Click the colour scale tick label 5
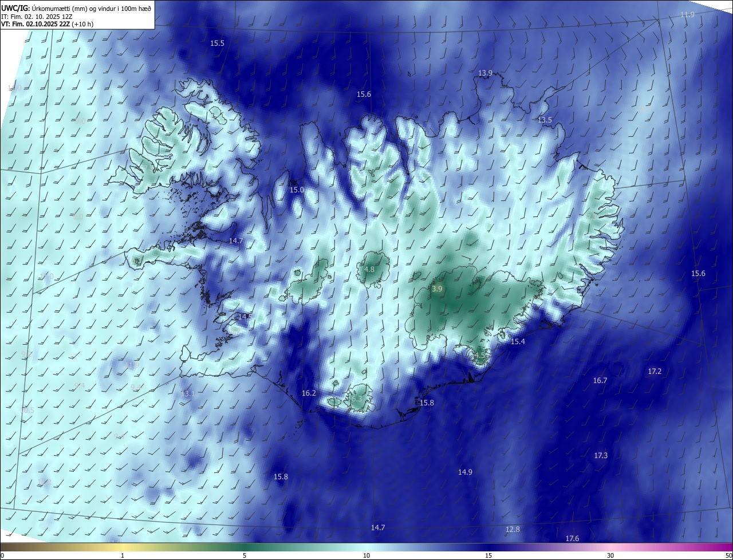 pyautogui.click(x=245, y=556)
